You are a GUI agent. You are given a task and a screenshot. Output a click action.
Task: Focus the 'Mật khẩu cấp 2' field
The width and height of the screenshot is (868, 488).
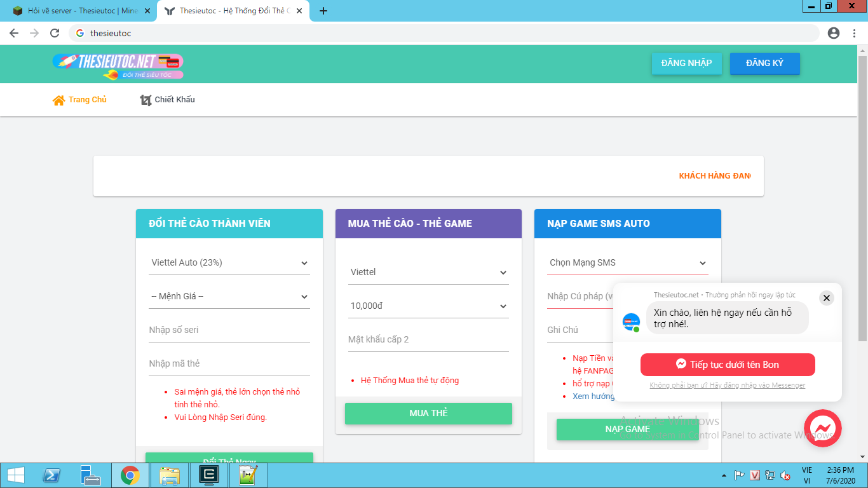(x=428, y=339)
